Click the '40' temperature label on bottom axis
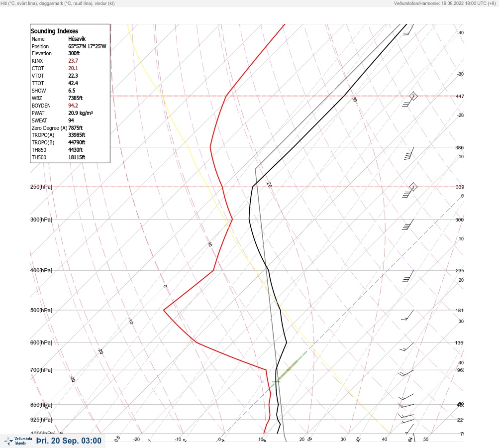 (x=385, y=440)
